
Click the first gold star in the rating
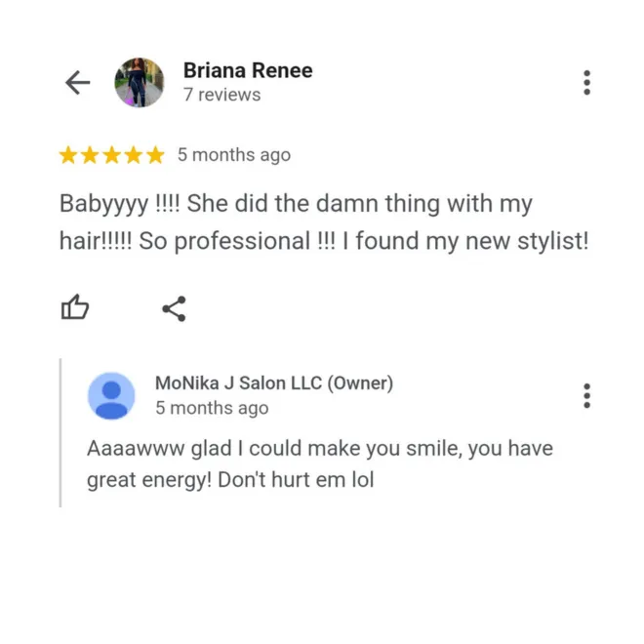point(68,155)
